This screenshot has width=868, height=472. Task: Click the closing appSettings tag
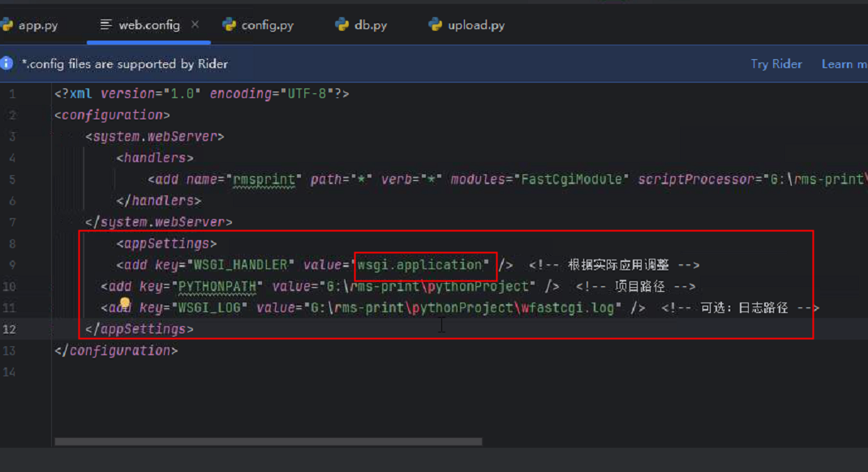140,329
